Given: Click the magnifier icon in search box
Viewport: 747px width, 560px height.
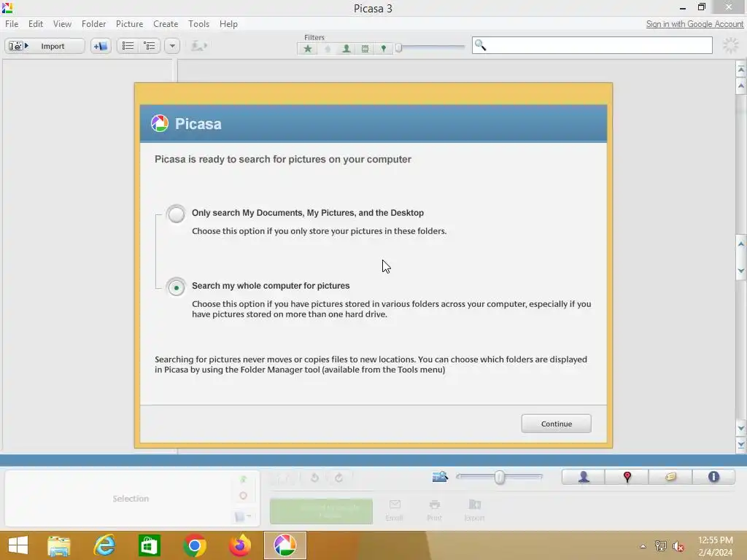Looking at the screenshot, I should 480,45.
